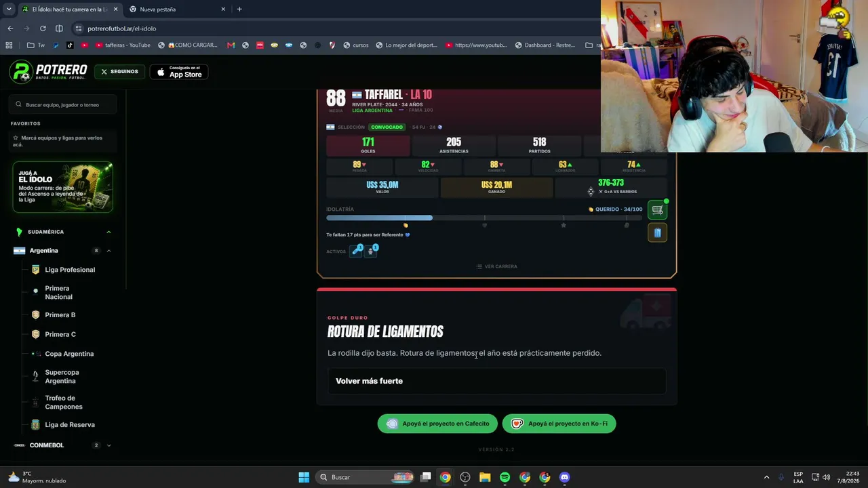Screen dimensions: 868x488
Task: Click the X Seguinos button
Action: pyautogui.click(x=119, y=71)
